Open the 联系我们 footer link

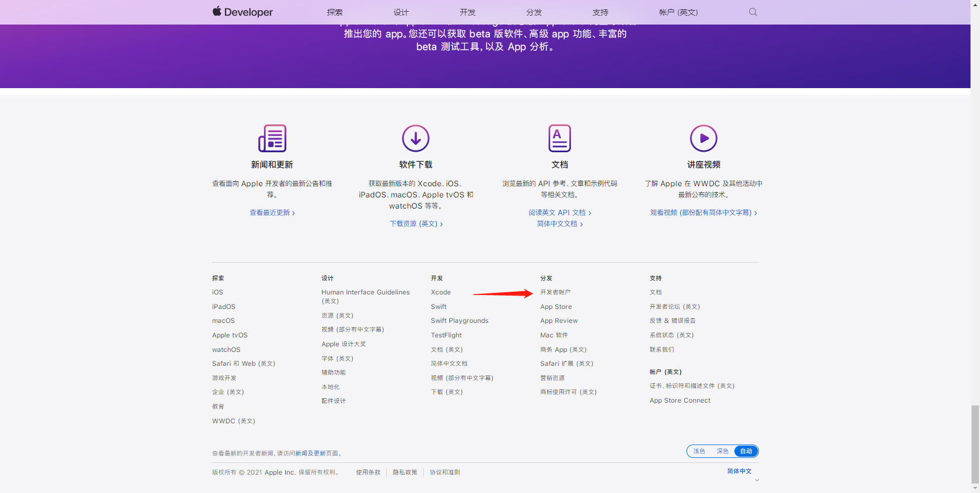point(662,350)
